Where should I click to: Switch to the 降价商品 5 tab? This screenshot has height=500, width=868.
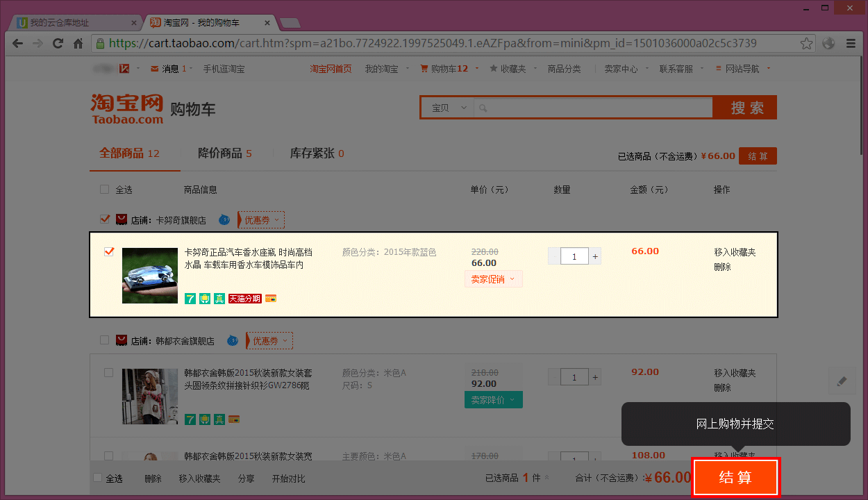pyautogui.click(x=224, y=153)
